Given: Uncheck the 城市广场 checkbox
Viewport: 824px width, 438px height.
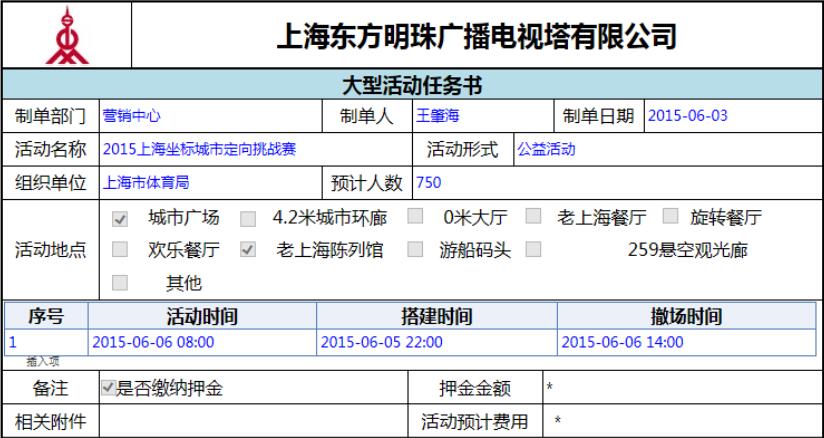Looking at the screenshot, I should tap(120, 219).
